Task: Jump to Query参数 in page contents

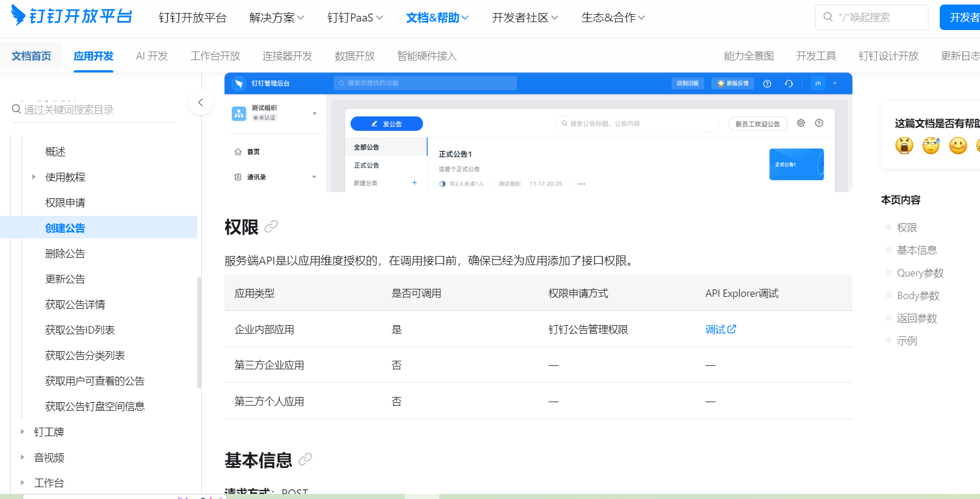Action: click(x=920, y=272)
